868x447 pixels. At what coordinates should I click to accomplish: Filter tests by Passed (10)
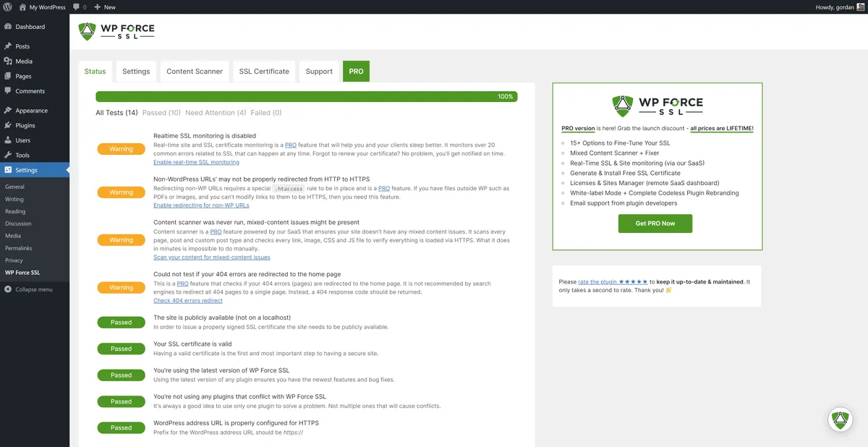[161, 113]
